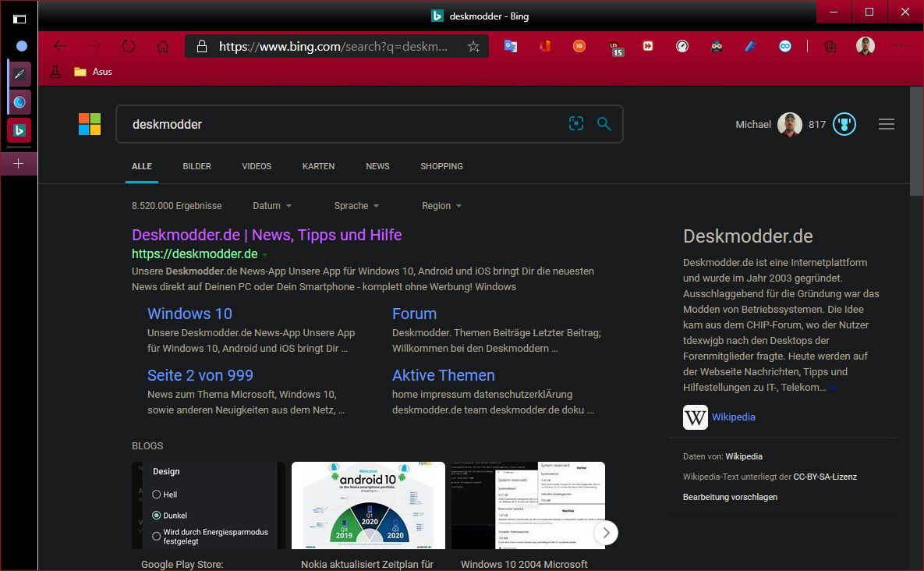Image resolution: width=924 pixels, height=571 pixels.
Task: Expand the truncated Deskmodder.de description
Action: point(833,388)
